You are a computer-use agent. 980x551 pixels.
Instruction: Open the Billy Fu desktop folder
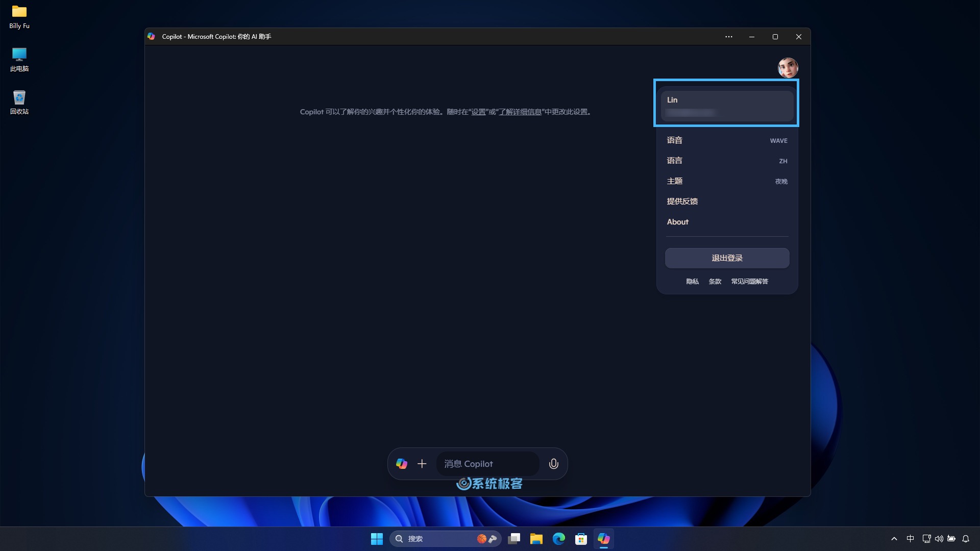tap(19, 17)
